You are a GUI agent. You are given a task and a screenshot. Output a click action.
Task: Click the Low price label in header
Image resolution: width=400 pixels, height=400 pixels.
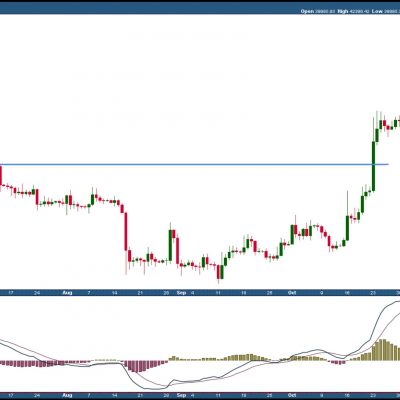[377, 11]
